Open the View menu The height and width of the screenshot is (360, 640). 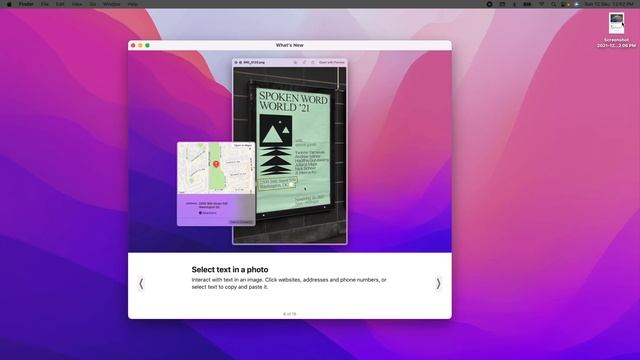[77, 4]
